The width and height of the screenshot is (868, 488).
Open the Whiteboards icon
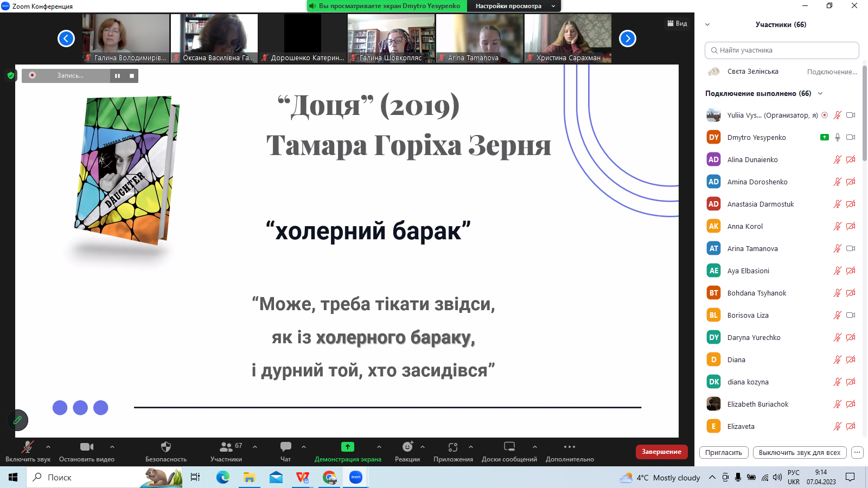(509, 447)
